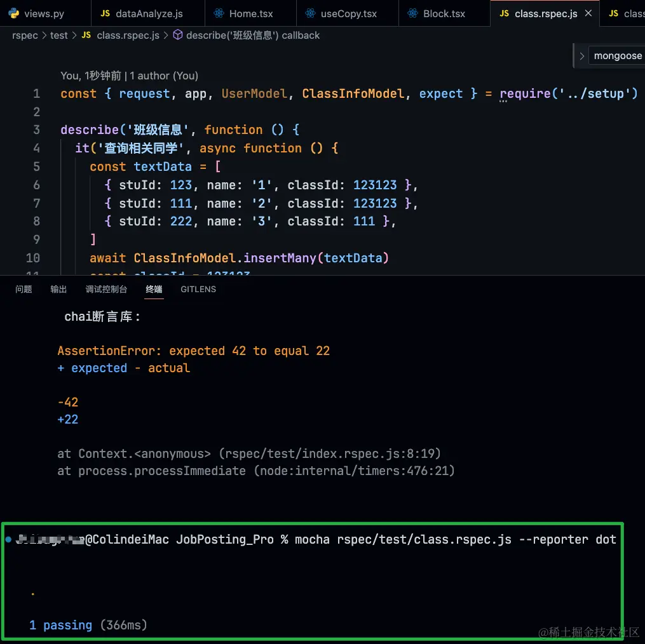Screen dimensions: 645x644
Task: Click the textData variable declaration on line 5
Action: [x=163, y=166]
